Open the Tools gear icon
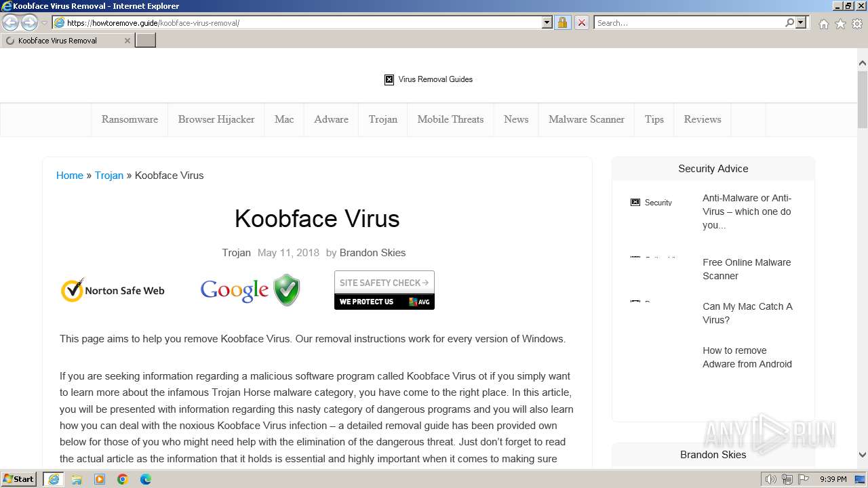Screen dimensions: 868x488 pyautogui.click(x=857, y=24)
